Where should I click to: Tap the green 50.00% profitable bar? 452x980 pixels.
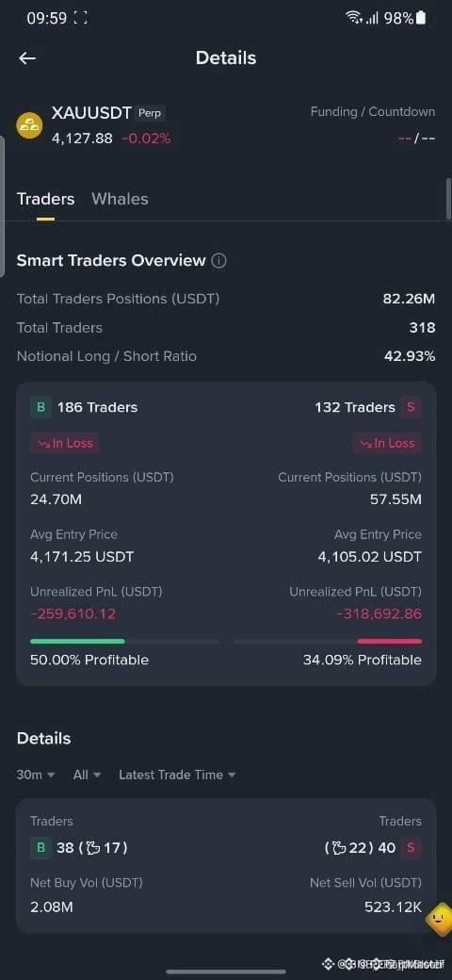(77, 642)
